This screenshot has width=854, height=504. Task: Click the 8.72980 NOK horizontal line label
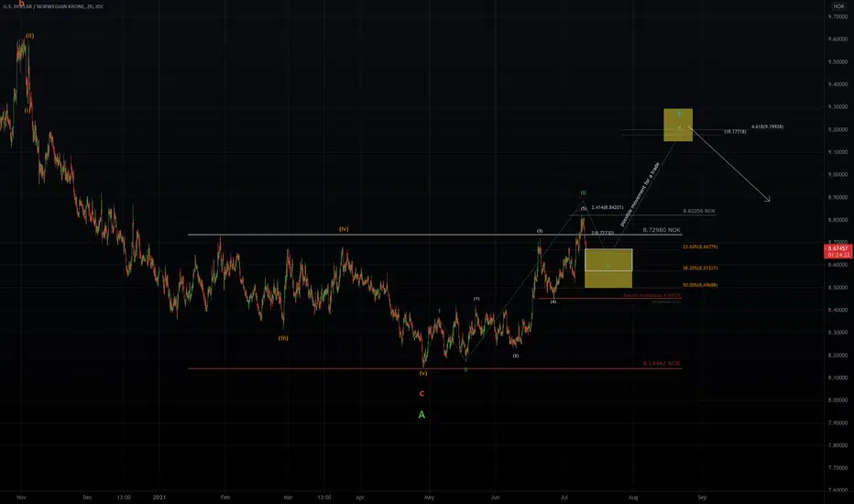pos(662,230)
